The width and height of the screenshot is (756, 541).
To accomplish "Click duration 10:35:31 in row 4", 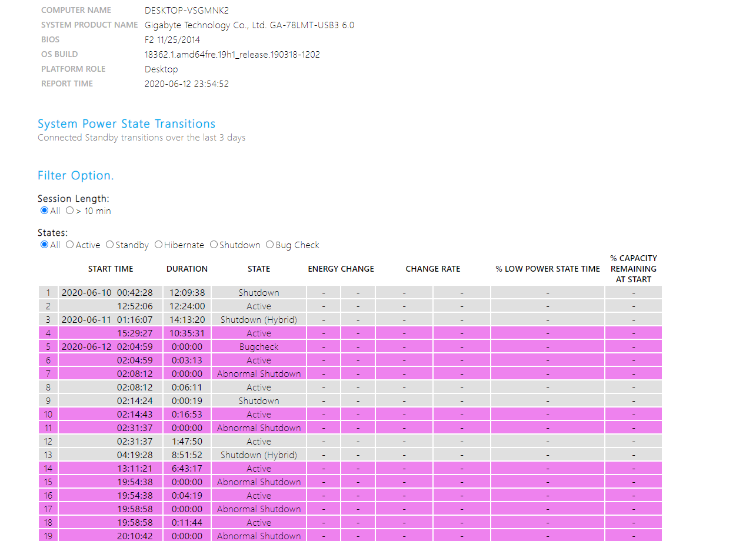I will click(187, 333).
